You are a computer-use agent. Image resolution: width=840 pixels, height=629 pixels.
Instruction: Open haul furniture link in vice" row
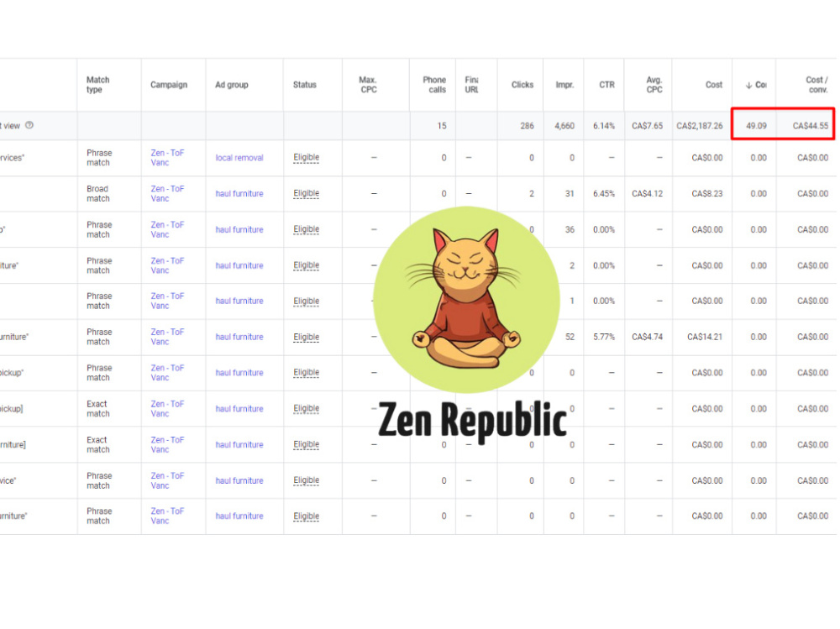[239, 480]
